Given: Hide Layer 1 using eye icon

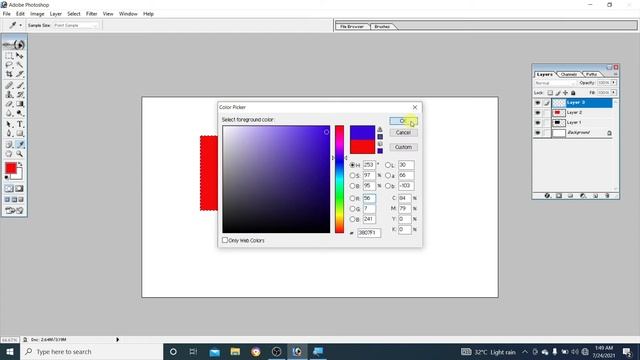Looking at the screenshot, I should [538, 122].
